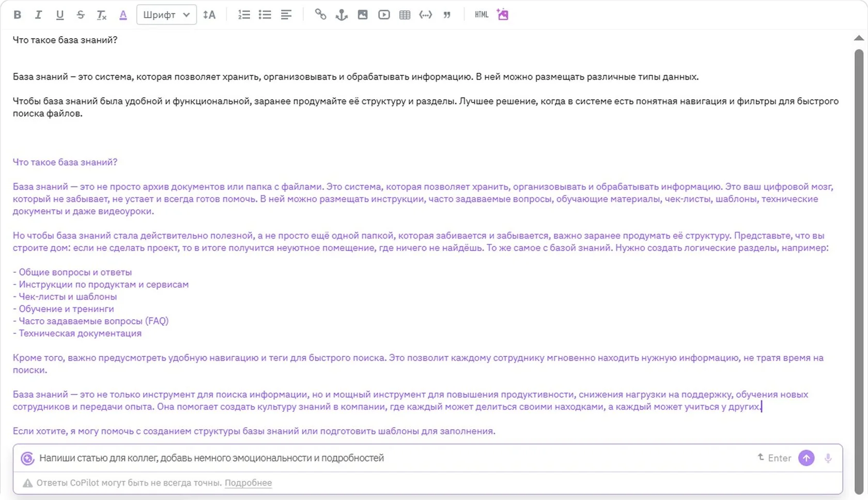Image resolution: width=868 pixels, height=500 pixels.
Task: Click the Enter hint label
Action: (x=774, y=458)
